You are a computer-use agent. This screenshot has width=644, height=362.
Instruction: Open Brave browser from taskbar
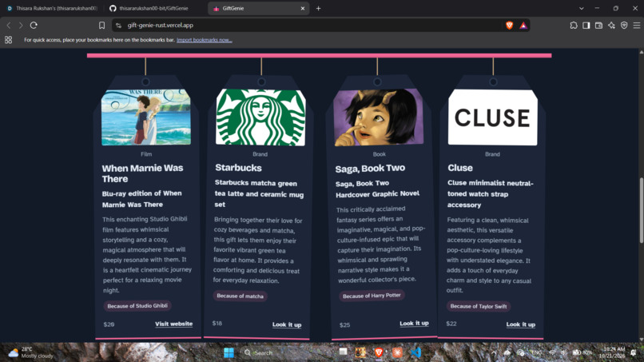click(379, 352)
